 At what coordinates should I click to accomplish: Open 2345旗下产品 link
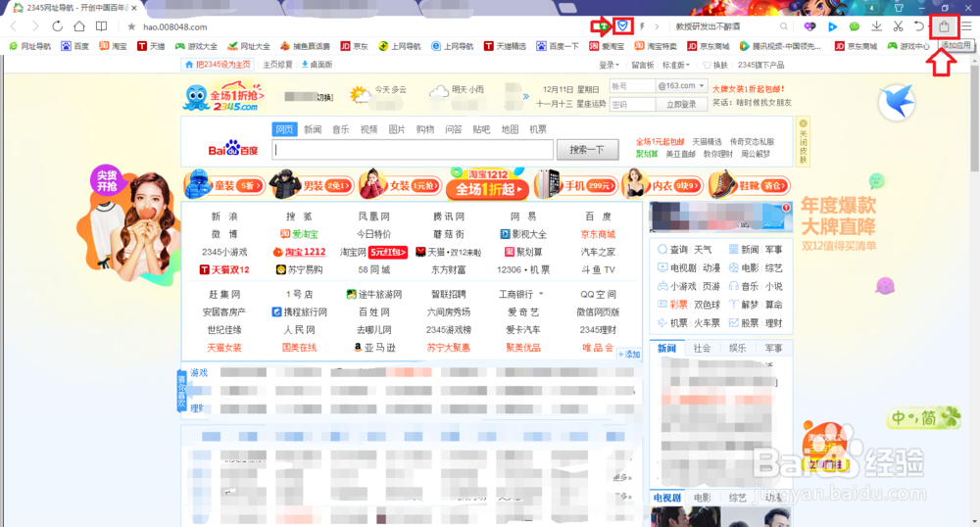[760, 65]
